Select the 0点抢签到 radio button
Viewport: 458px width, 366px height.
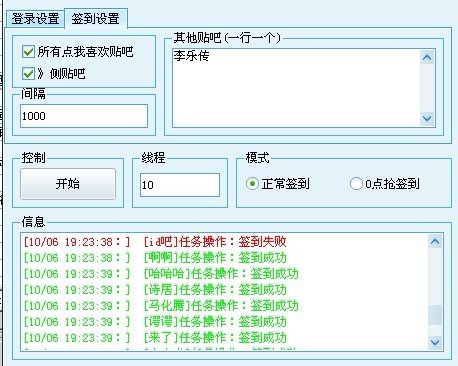[x=356, y=184]
